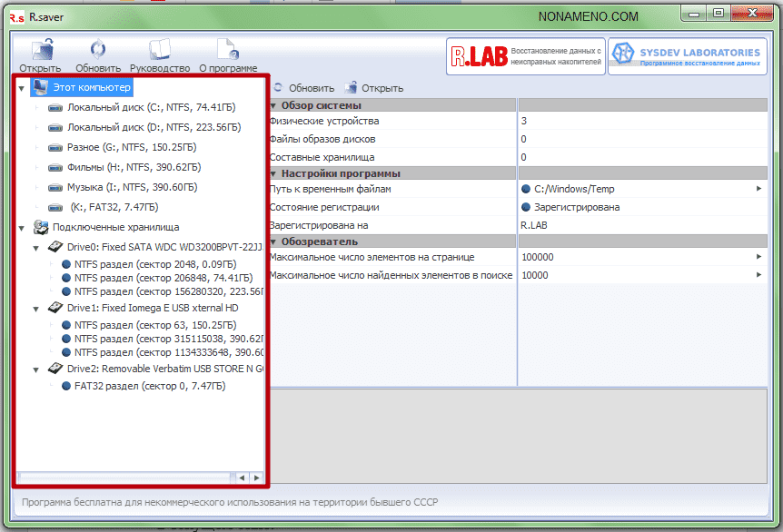The height and width of the screenshot is (532, 783).
Task: Select Локальный диск C: drive icon
Action: coord(56,107)
